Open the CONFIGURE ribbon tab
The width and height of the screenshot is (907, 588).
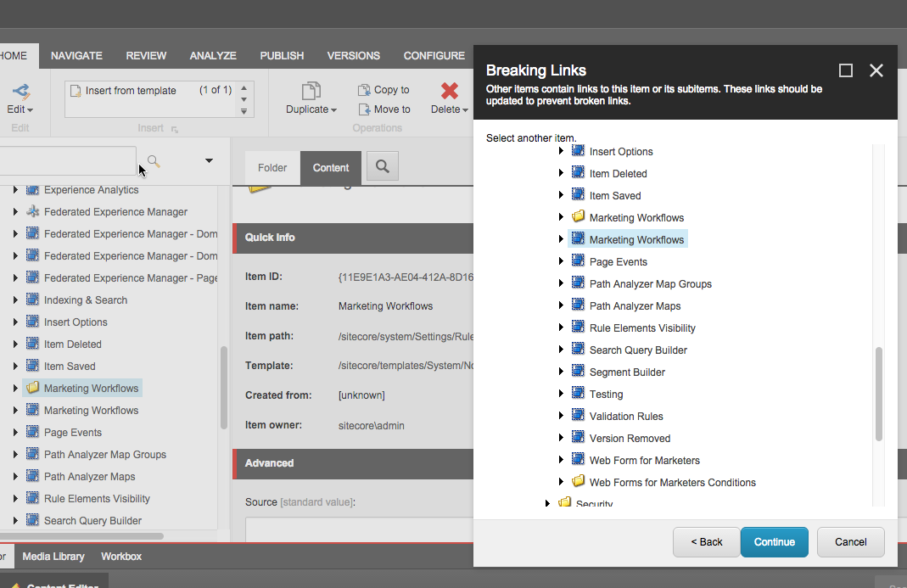tap(434, 55)
